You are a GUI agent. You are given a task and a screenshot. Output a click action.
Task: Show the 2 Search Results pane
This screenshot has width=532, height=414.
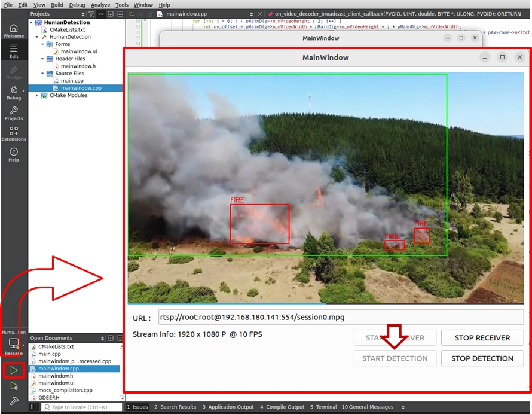pyautogui.click(x=175, y=407)
